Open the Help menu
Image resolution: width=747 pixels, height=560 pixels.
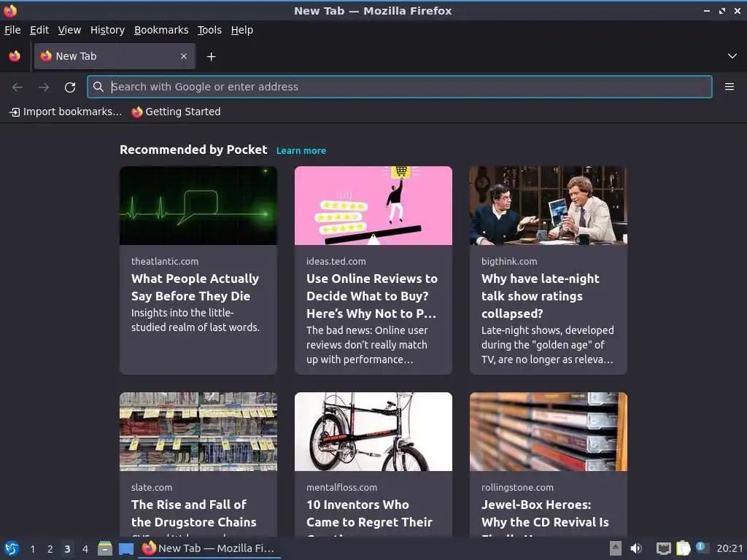coord(242,30)
